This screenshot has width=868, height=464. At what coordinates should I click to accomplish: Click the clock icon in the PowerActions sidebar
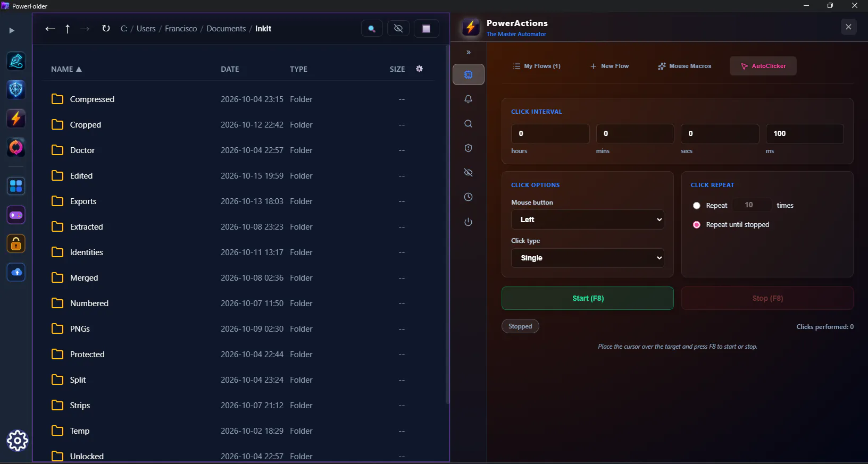(x=468, y=197)
